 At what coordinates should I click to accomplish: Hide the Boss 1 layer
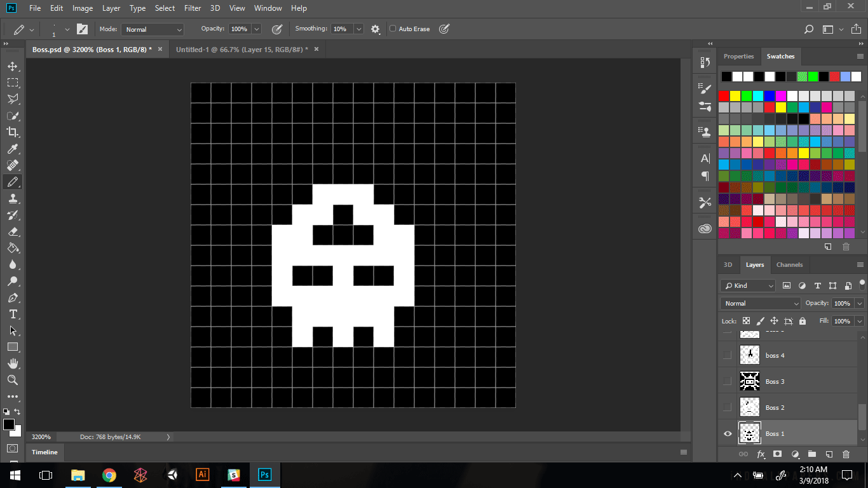click(728, 434)
